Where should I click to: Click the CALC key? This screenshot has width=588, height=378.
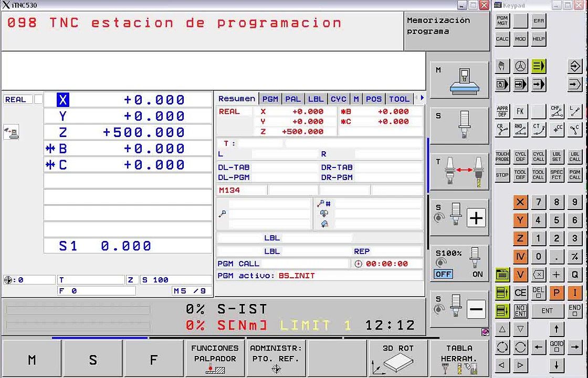pyautogui.click(x=502, y=39)
